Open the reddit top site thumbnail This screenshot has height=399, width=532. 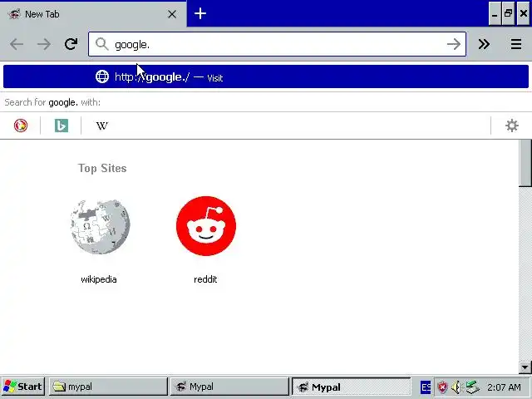[x=206, y=226]
